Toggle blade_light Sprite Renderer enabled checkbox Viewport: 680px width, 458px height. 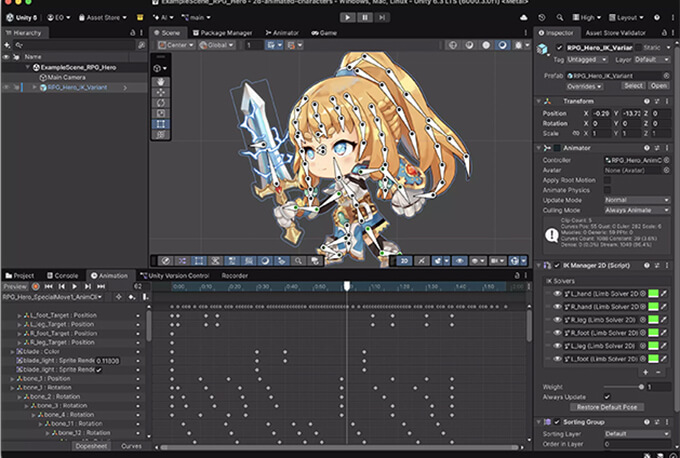coord(99,370)
